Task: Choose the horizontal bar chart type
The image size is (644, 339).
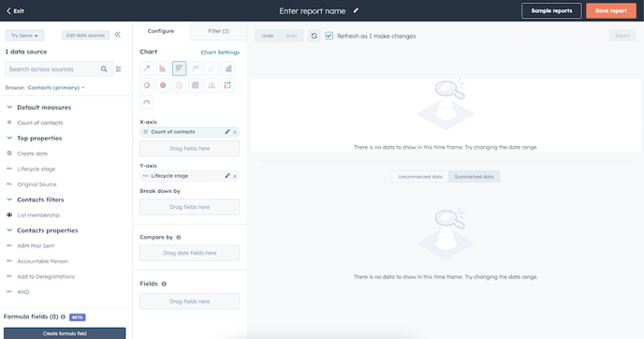Action: (x=179, y=68)
